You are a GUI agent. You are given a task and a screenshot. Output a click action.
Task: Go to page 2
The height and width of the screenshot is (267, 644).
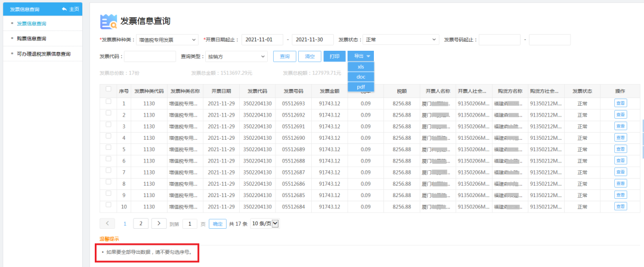(141, 223)
